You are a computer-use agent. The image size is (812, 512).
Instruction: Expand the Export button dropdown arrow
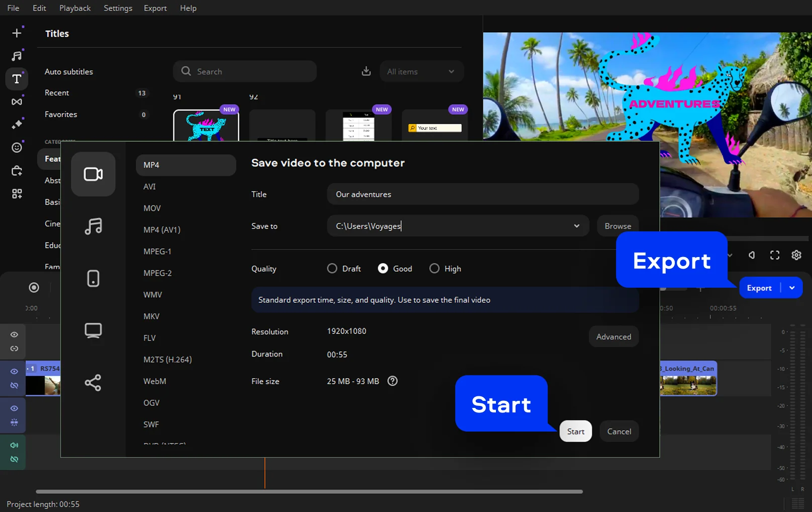792,288
